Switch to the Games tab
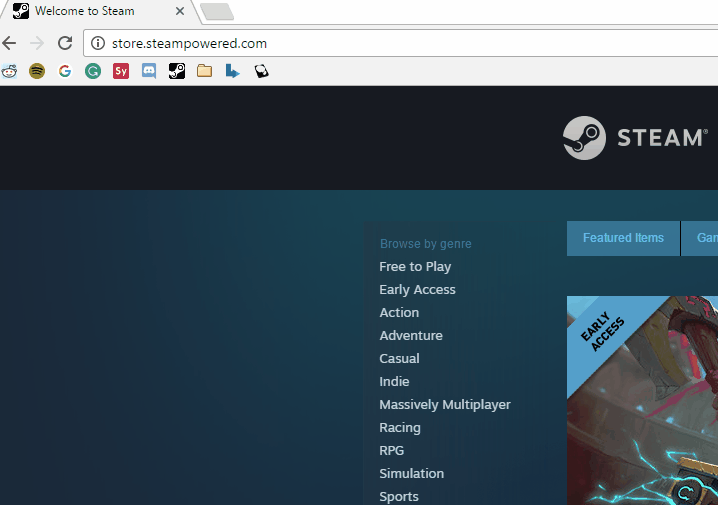The height and width of the screenshot is (505, 718). [700, 238]
